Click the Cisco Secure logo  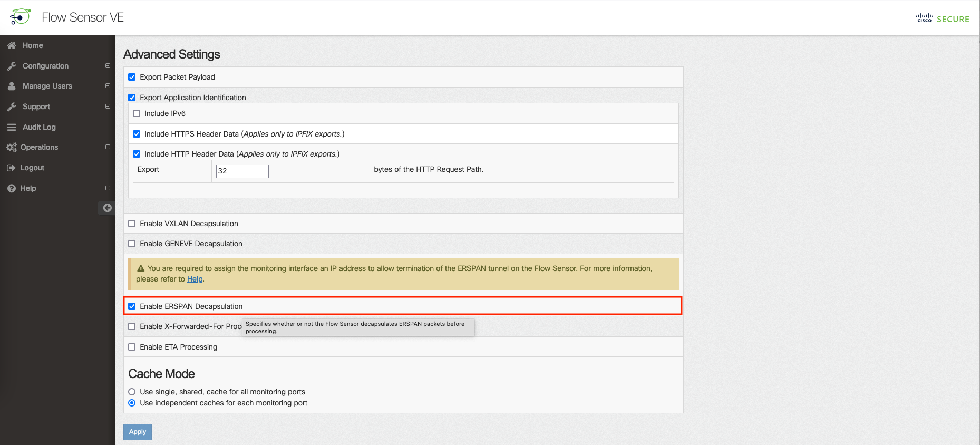943,18
